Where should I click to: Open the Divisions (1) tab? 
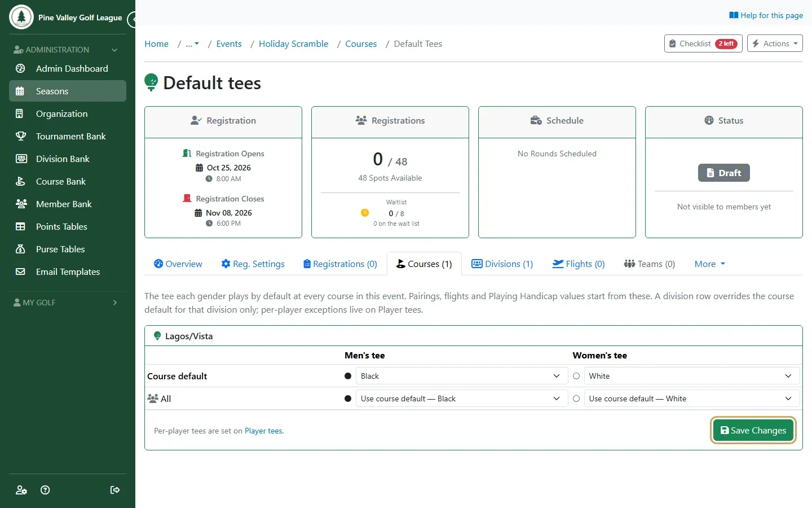[502, 264]
